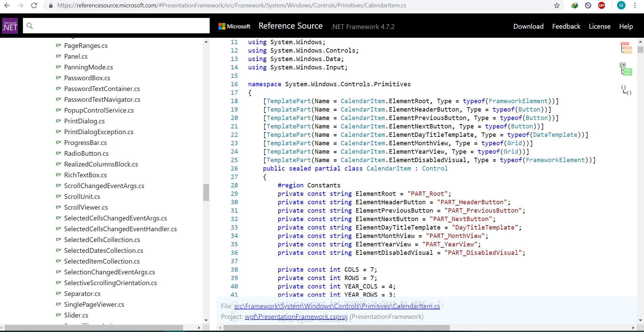Open RealizedColumnsBlock.cs in file tree
Image resolution: width=644 pixels, height=332 pixels.
tap(101, 164)
